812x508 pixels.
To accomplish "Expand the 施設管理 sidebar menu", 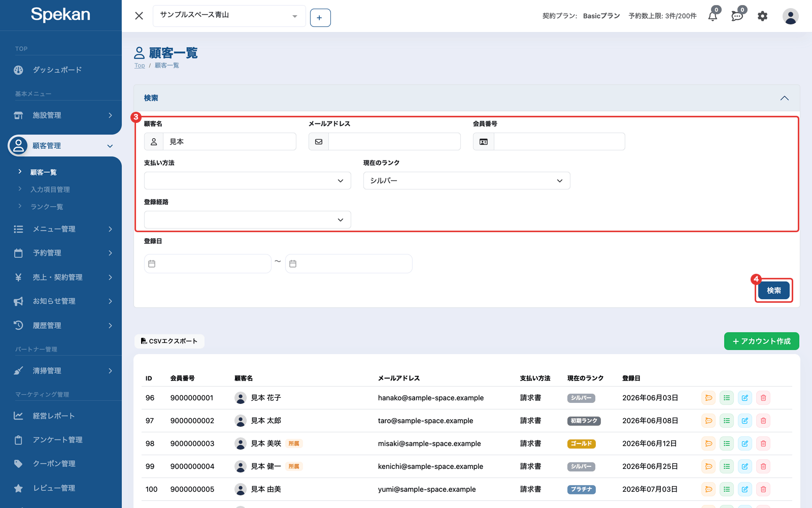I will pos(61,115).
